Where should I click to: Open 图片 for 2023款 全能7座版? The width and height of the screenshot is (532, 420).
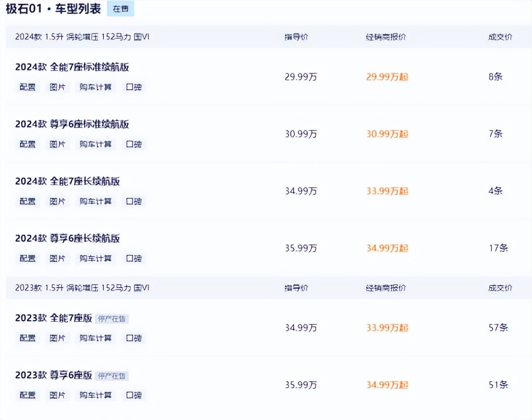pyautogui.click(x=57, y=338)
